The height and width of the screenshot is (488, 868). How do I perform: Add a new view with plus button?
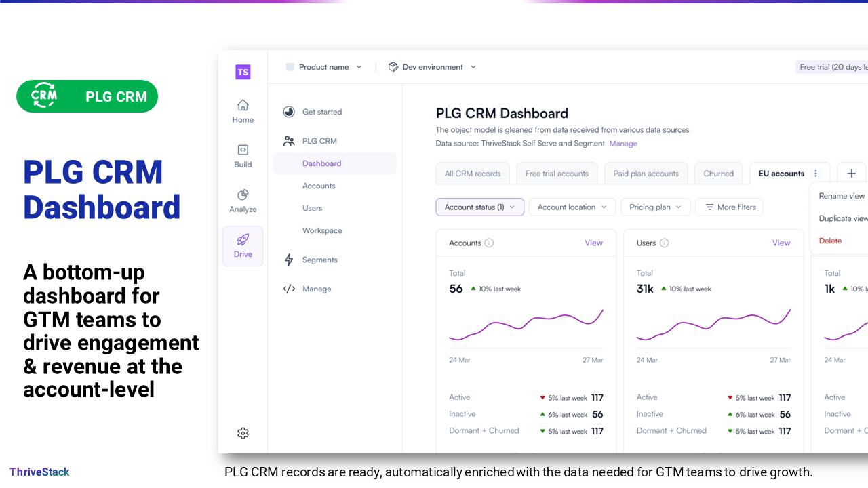tap(852, 174)
